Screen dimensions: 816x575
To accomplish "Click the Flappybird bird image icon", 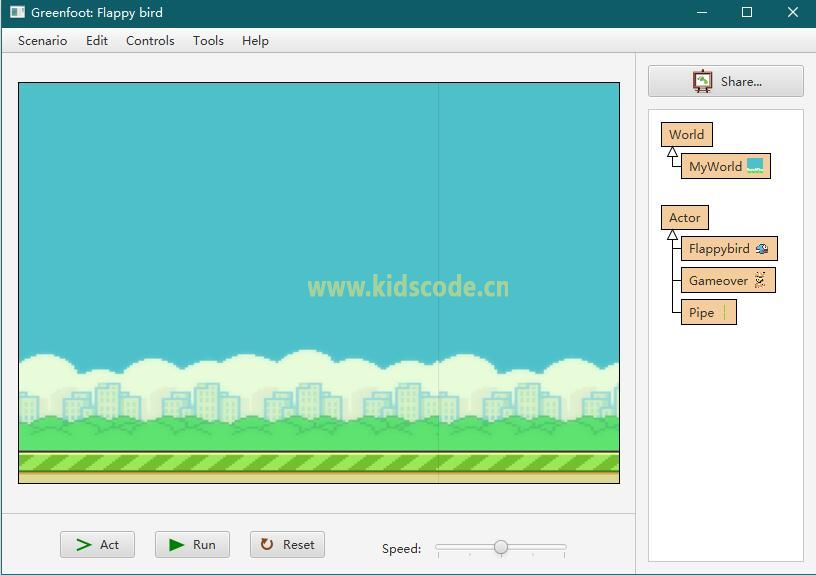I will pyautogui.click(x=762, y=249).
